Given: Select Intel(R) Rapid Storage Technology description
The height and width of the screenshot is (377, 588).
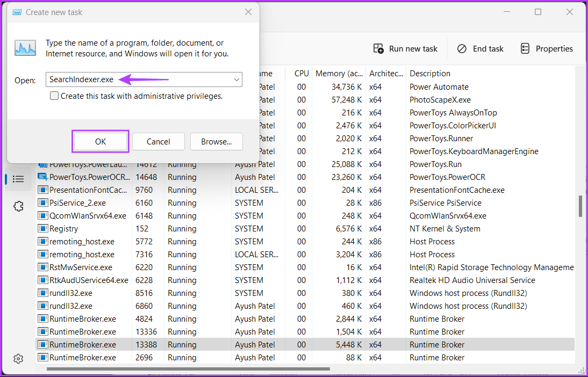Looking at the screenshot, I should click(x=492, y=267).
